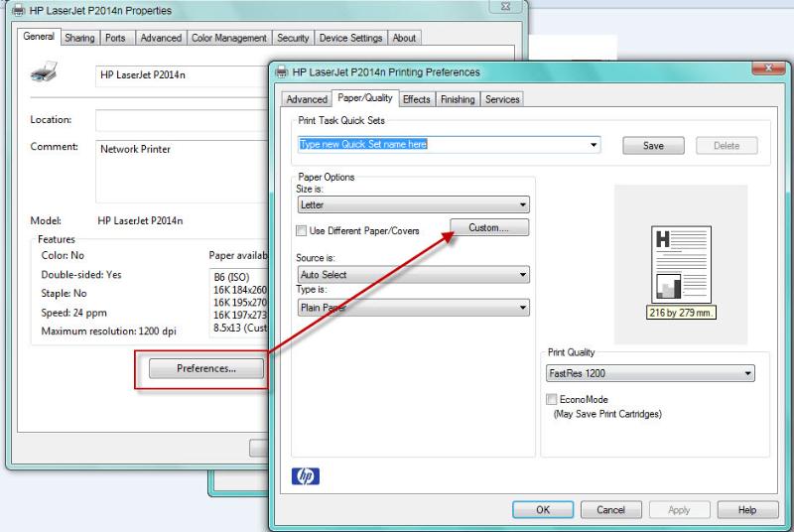Click the Custom... paper size button
The height and width of the screenshot is (532, 794).
tap(489, 227)
